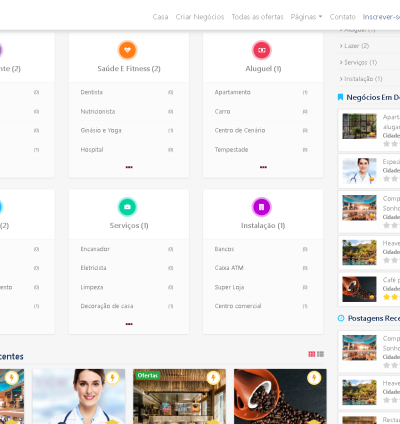This screenshot has height=424, width=400.
Task: Open the doctor listing card image
Action: pos(79,396)
